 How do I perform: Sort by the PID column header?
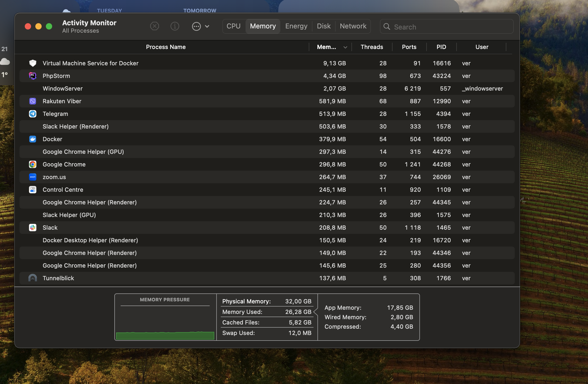[441, 47]
